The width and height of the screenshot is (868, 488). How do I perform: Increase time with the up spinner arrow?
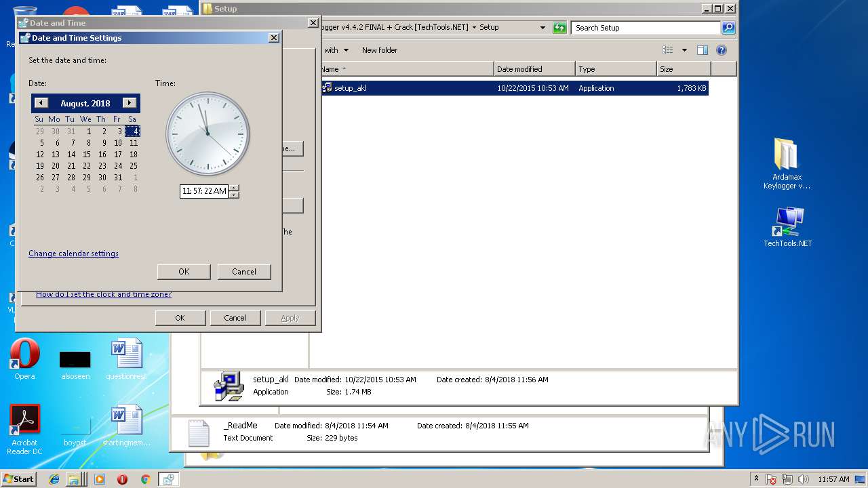(x=234, y=188)
